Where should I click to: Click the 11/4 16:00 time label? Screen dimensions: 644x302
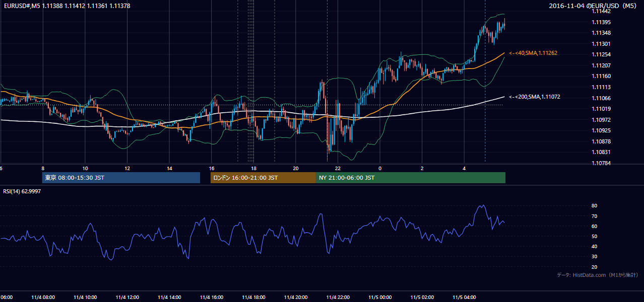point(212,297)
